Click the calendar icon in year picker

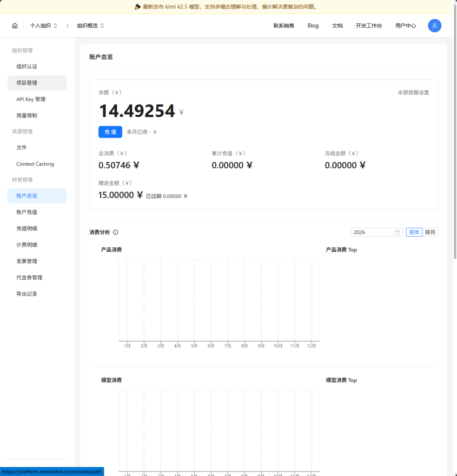point(397,232)
